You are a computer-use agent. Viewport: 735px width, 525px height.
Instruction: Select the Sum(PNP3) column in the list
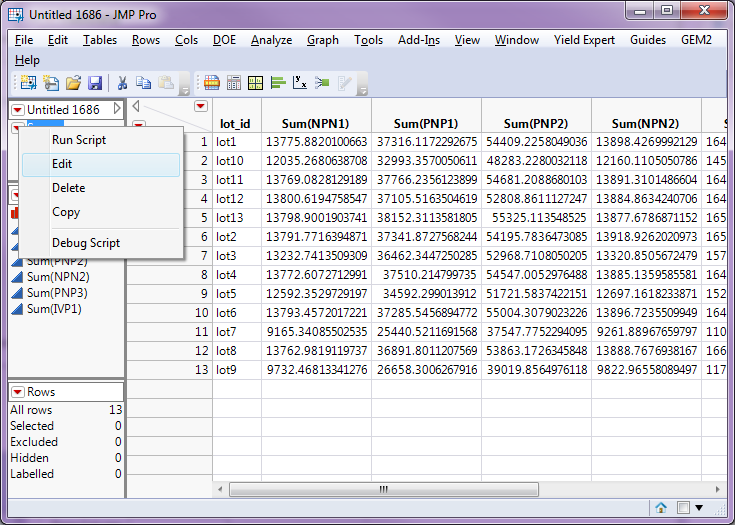click(x=57, y=293)
